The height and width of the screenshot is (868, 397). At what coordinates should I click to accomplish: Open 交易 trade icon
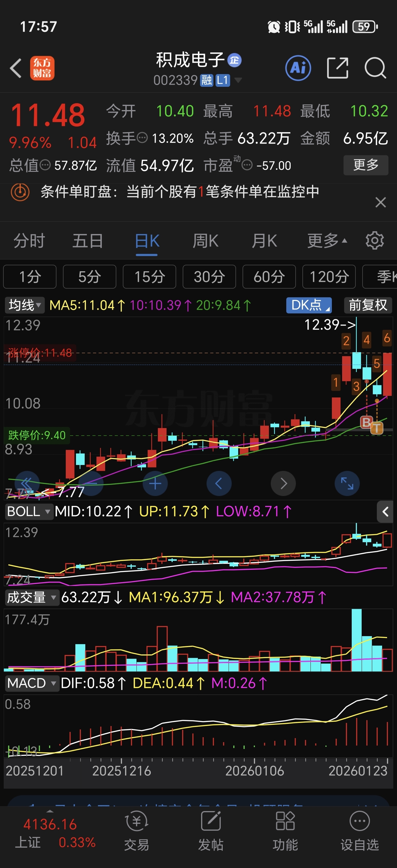pyautogui.click(x=136, y=831)
